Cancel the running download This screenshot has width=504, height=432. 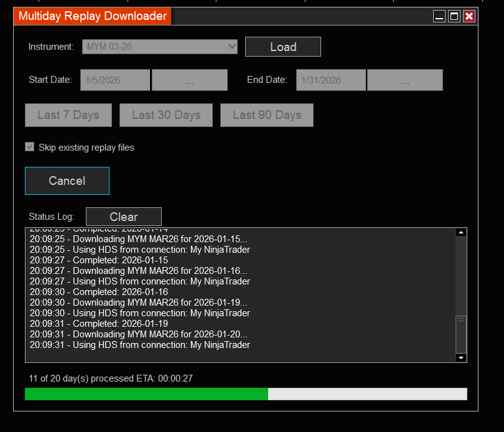[x=67, y=181]
